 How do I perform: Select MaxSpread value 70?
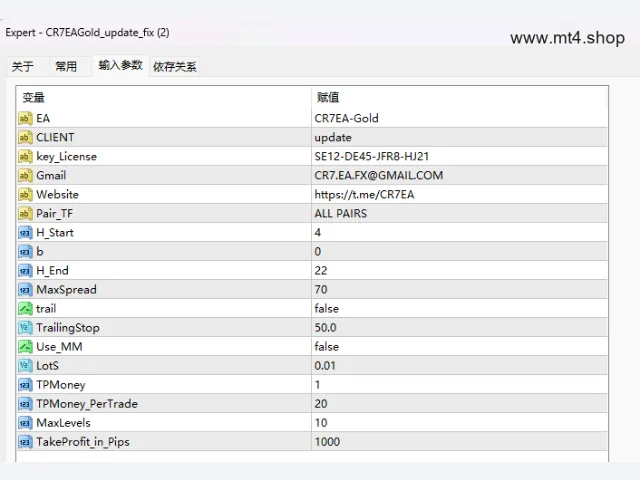(x=459, y=290)
